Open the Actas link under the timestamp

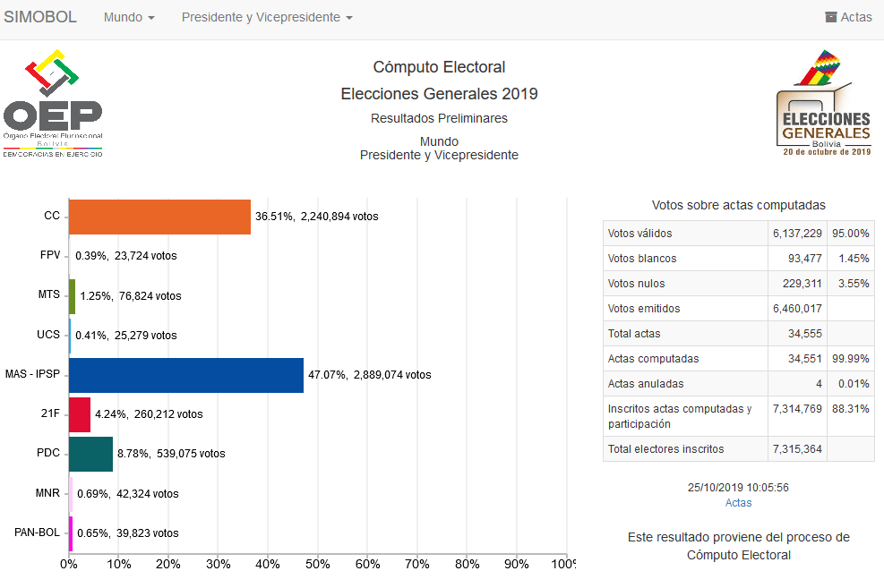coord(738,503)
